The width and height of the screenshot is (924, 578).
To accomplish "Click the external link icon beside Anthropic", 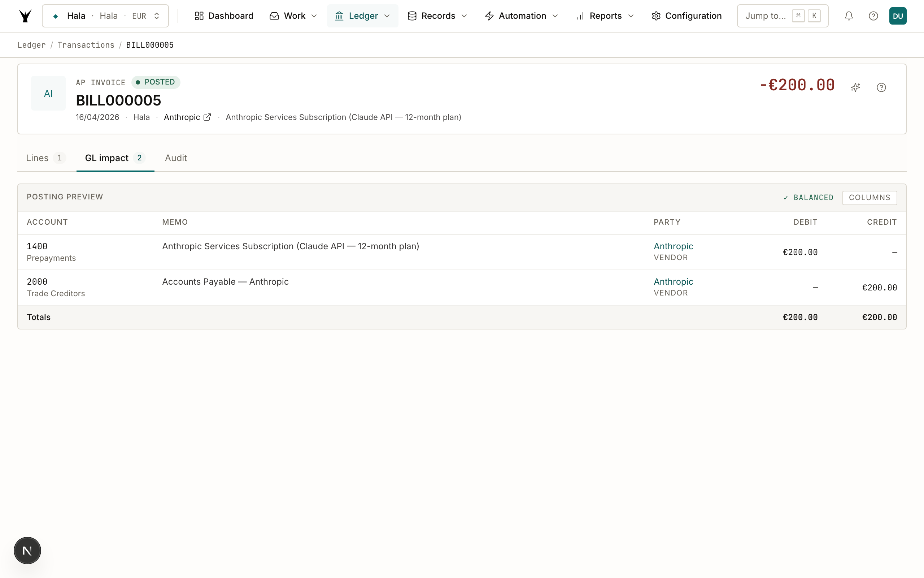I will pyautogui.click(x=207, y=117).
